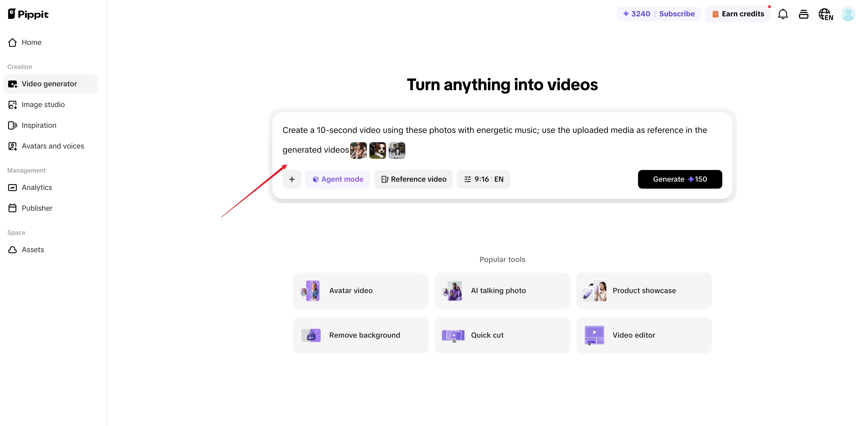Select Home in the sidebar
The width and height of the screenshot is (868, 426).
point(31,42)
